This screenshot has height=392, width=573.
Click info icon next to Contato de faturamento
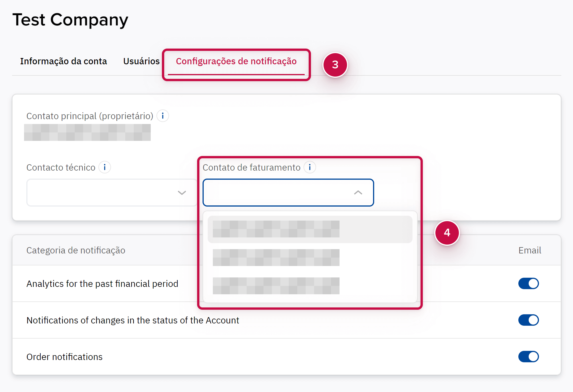pos(310,167)
